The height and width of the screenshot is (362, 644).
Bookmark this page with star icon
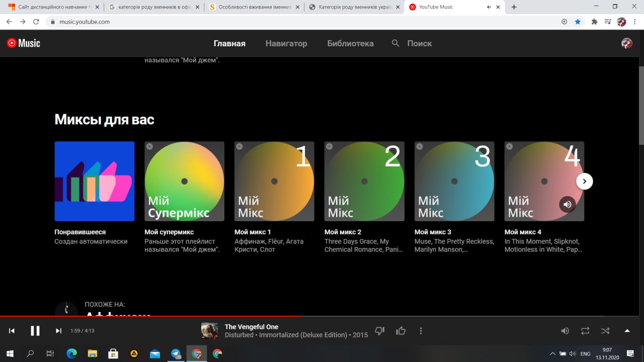[578, 22]
